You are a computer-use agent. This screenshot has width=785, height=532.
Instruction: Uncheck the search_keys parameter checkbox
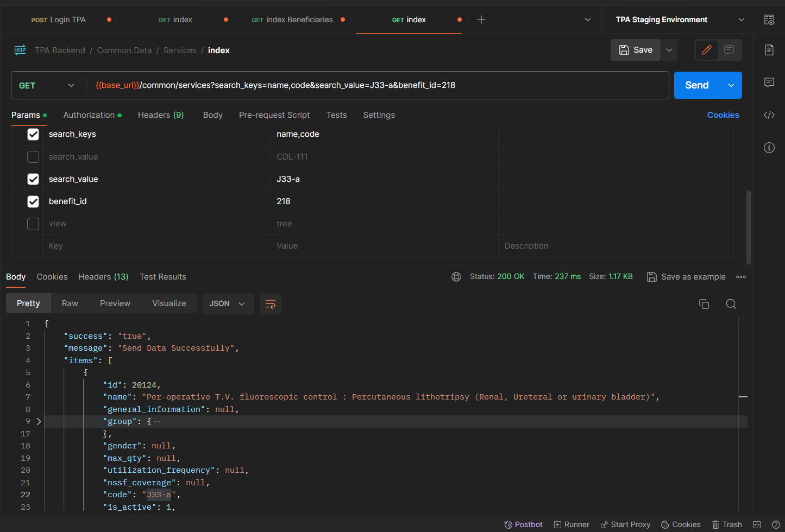pyautogui.click(x=33, y=134)
